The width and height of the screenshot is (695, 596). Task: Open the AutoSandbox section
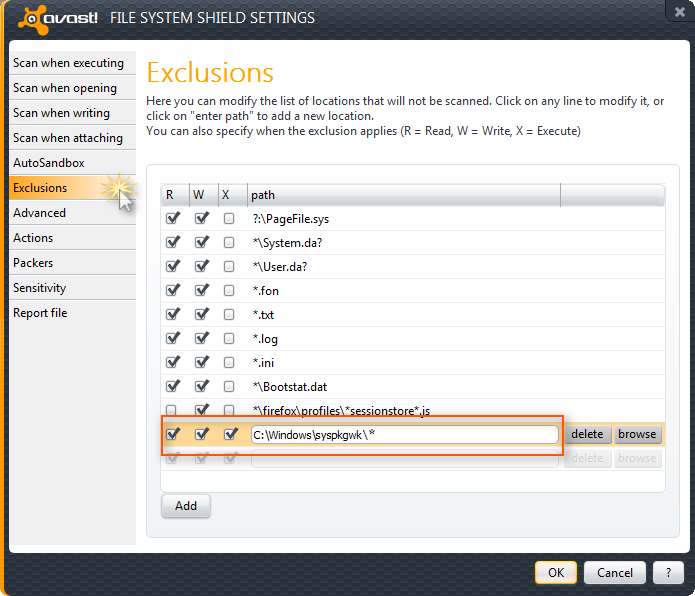72,163
